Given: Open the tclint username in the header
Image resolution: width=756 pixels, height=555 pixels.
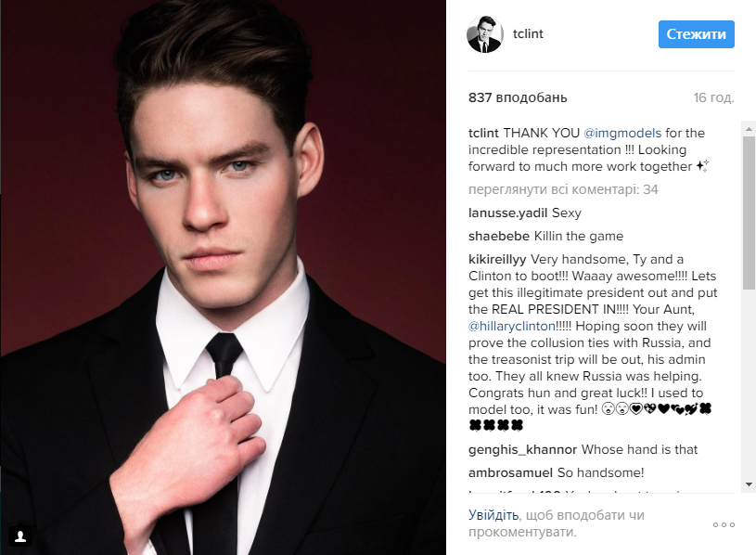Looking at the screenshot, I should point(528,33).
